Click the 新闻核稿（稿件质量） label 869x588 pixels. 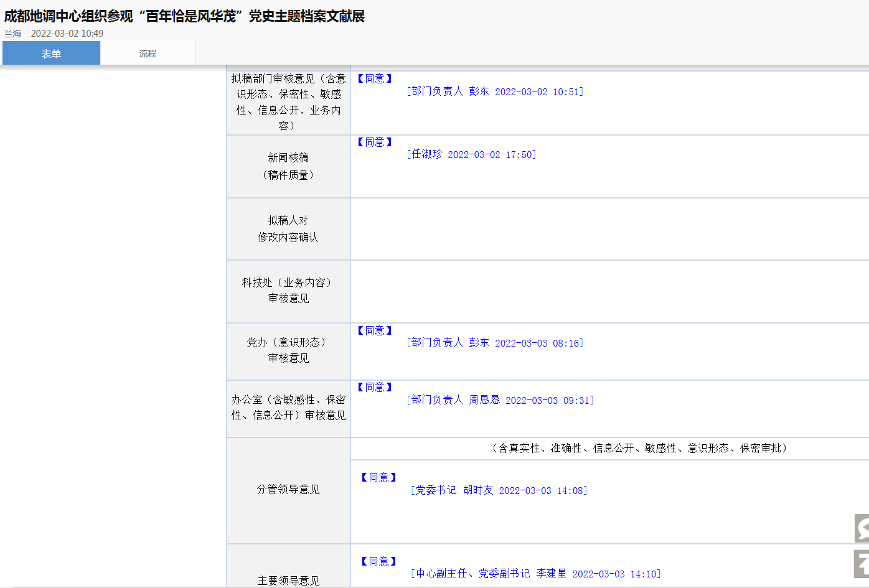point(288,166)
